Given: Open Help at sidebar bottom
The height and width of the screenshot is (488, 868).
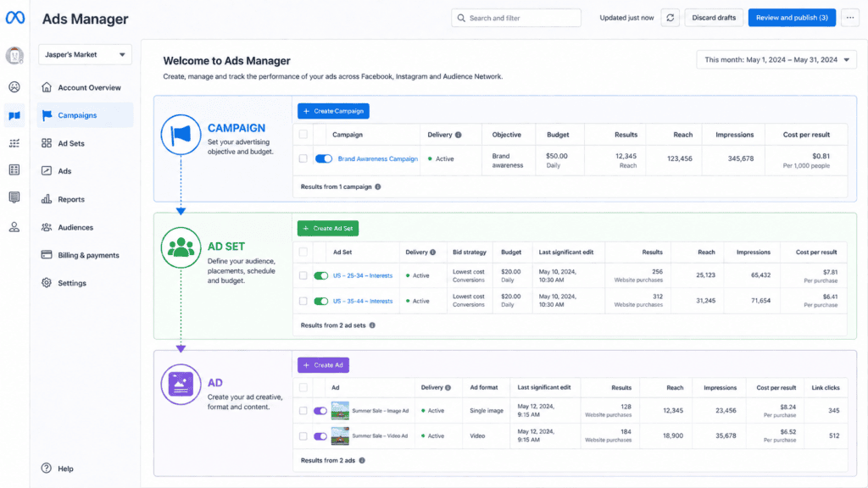Looking at the screenshot, I should 58,469.
